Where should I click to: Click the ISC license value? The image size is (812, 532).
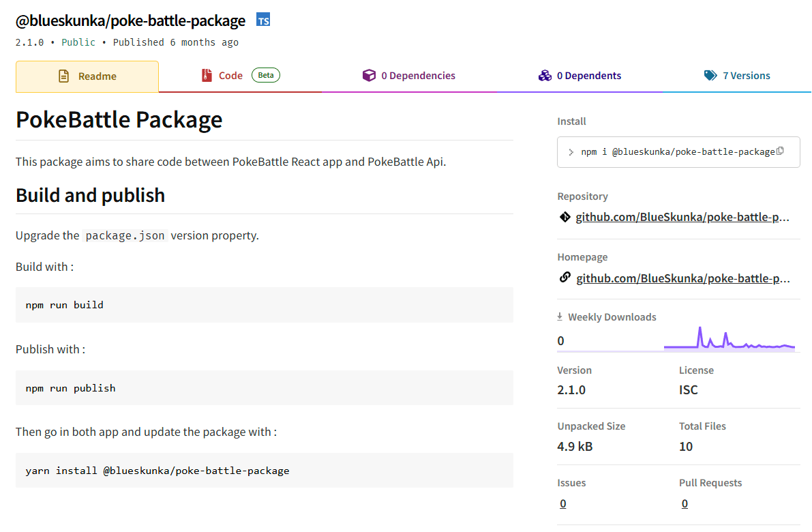click(x=688, y=390)
